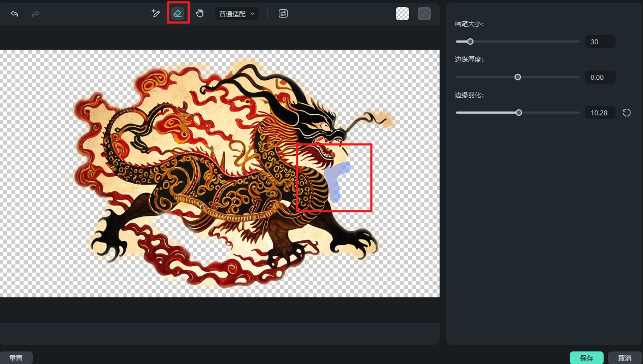Image resolution: width=643 pixels, height=364 pixels.
Task: Edit the edge feather value 10.28
Action: pyautogui.click(x=600, y=113)
